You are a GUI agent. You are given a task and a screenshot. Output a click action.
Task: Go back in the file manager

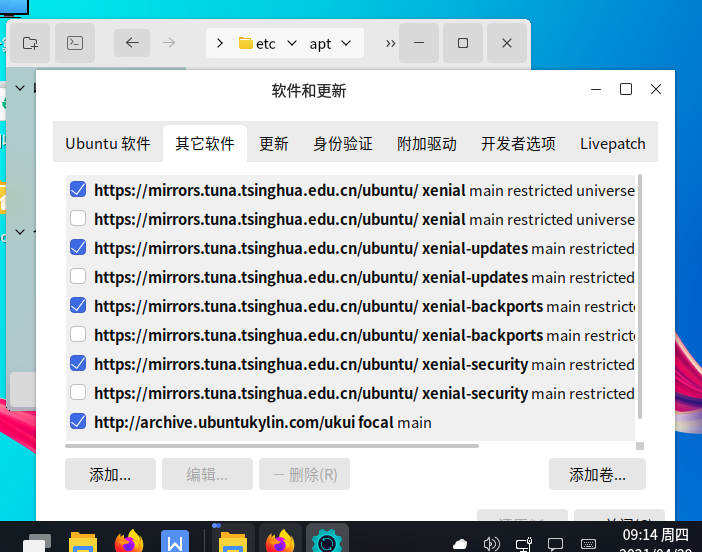pos(132,43)
